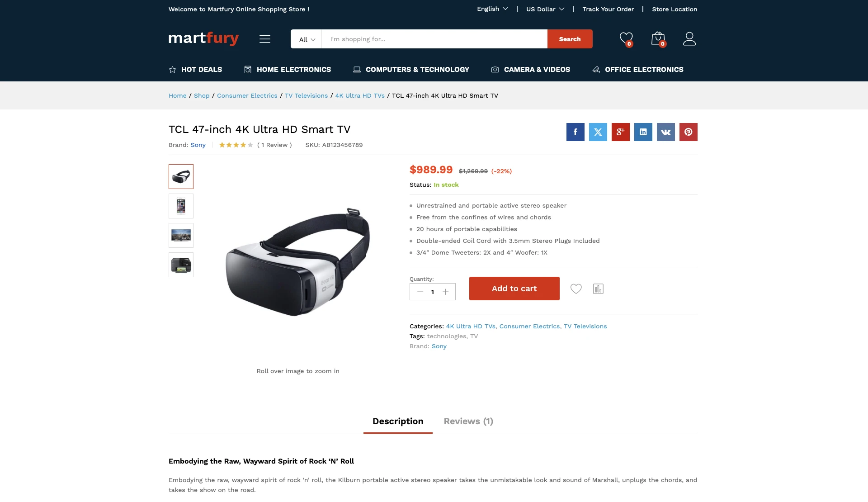Viewport: 868px width, 502px height.
Task: Open the shopping cart bag icon
Action: (658, 39)
